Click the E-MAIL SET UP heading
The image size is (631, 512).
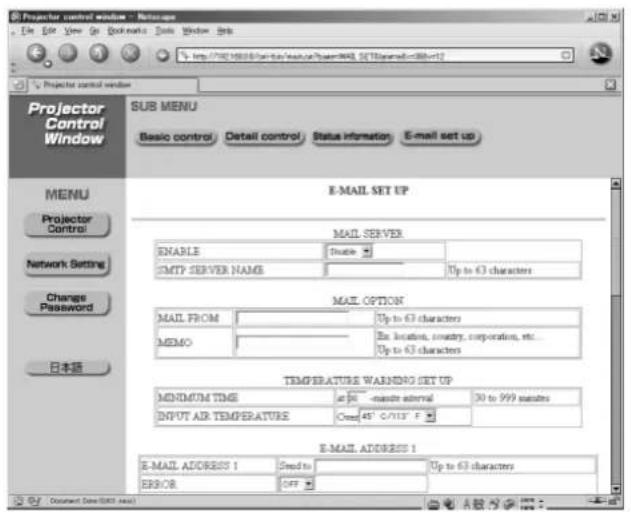point(369,190)
